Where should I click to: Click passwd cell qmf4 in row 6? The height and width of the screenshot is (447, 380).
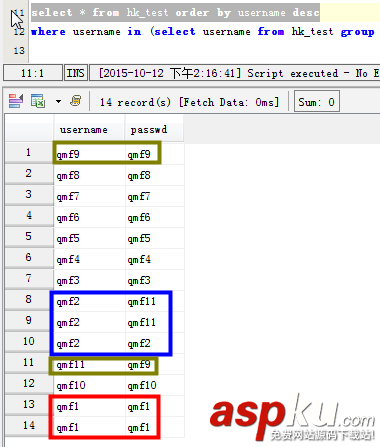pos(155,259)
